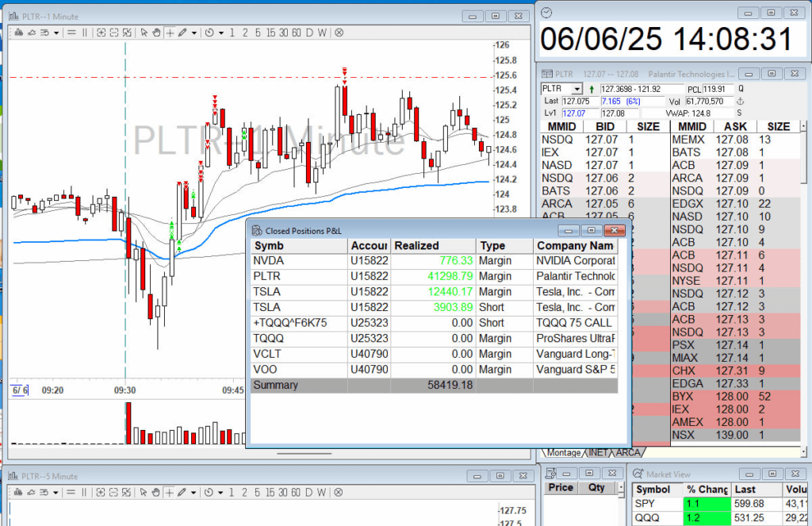The image size is (812, 526).
Task: Switch to the ARCA tab
Action: coord(627,452)
